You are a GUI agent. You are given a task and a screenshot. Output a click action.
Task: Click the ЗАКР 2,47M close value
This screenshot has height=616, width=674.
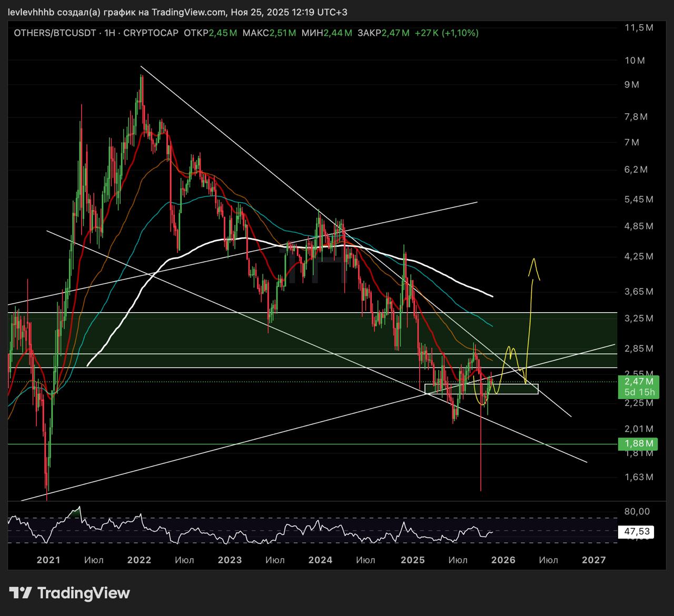[383, 33]
